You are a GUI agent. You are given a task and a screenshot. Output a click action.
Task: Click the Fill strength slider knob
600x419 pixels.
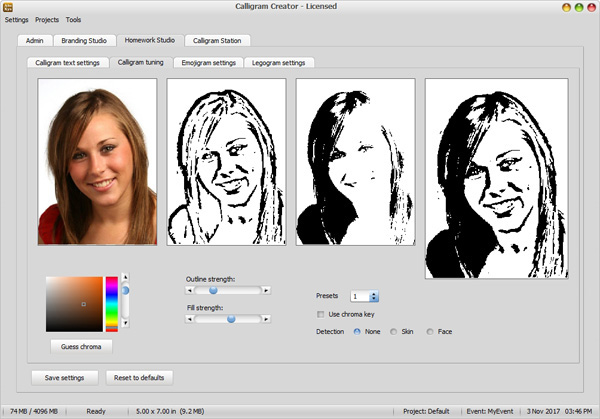231,319
